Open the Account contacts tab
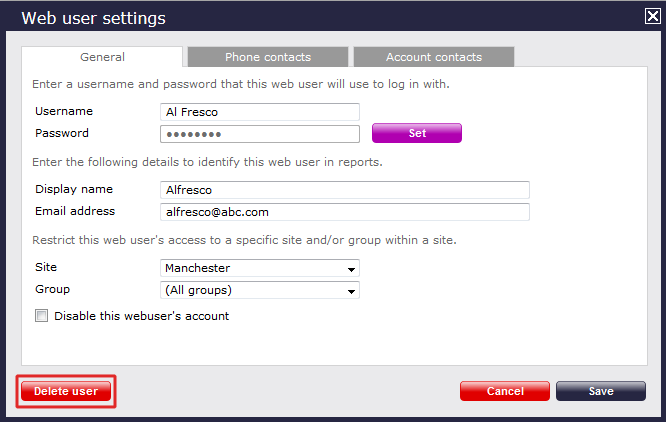Screen dimensions: 666x422 [433, 57]
